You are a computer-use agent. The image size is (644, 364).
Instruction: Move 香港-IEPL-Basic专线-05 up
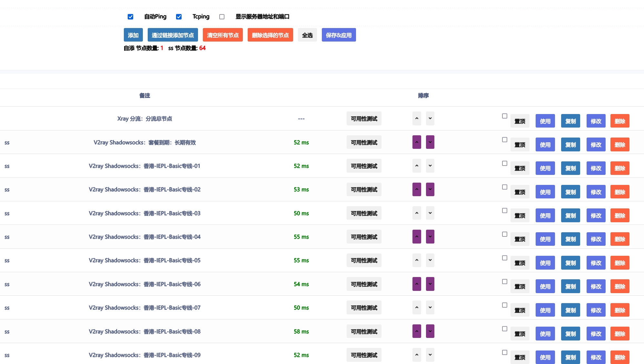coord(417,260)
